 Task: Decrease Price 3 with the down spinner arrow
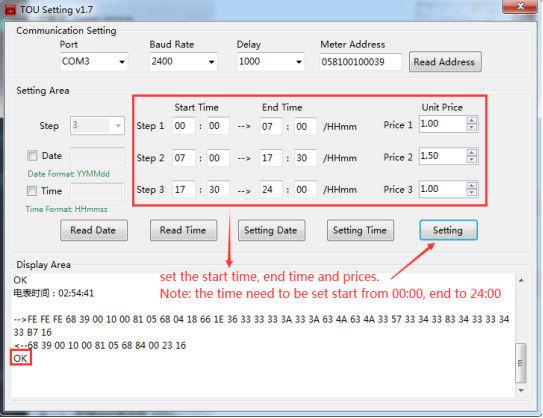(471, 193)
